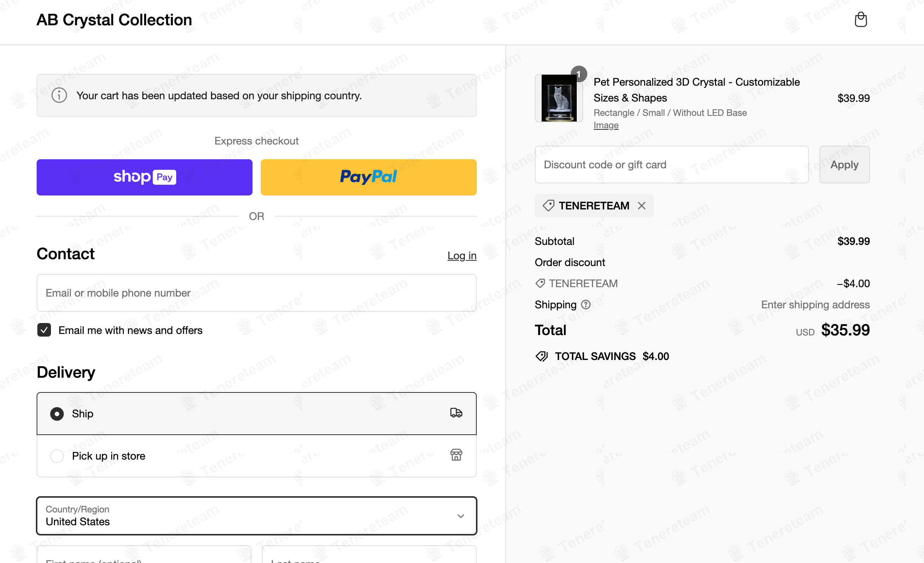Remove the TENERETEAM discount code tag
The image size is (924, 563).
pyautogui.click(x=642, y=206)
